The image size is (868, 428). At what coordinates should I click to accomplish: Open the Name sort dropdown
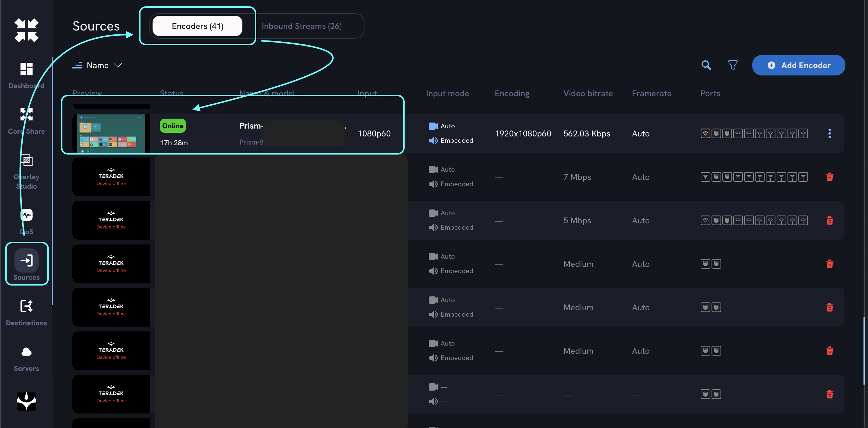[x=97, y=65]
